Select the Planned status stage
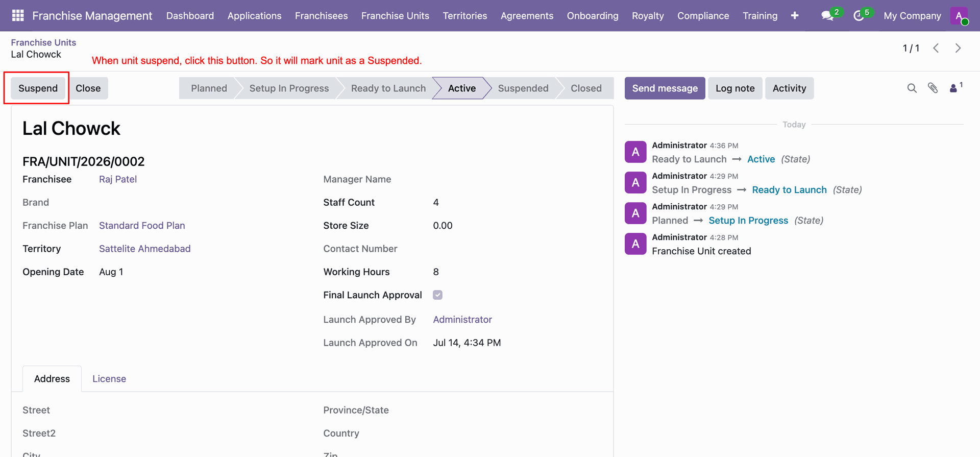Screen dimensions: 980x457 (209, 88)
